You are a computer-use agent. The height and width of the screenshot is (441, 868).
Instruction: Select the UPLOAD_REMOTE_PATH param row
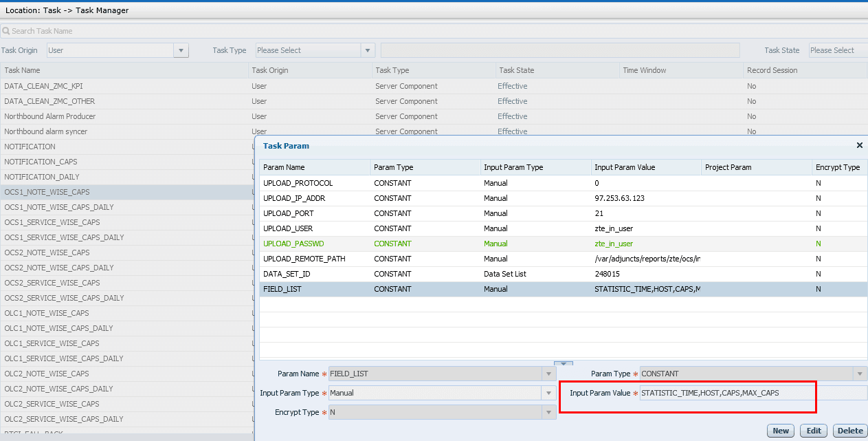(564, 259)
